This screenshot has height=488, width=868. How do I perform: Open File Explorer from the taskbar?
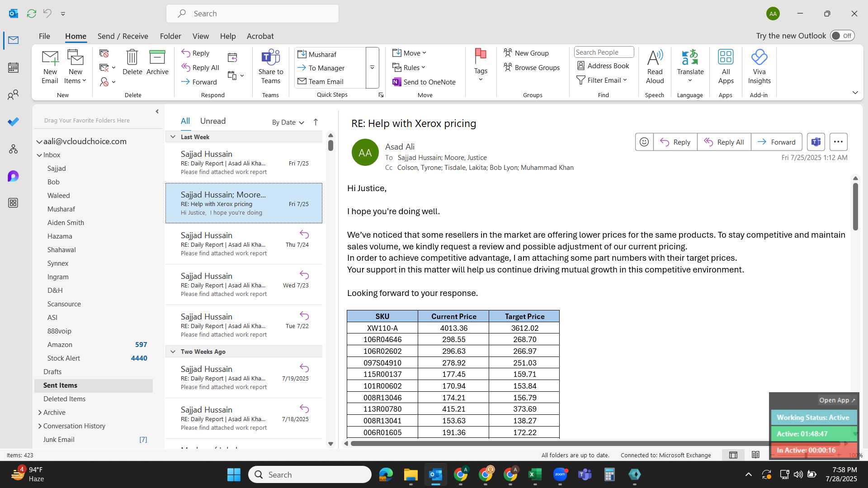tap(410, 474)
